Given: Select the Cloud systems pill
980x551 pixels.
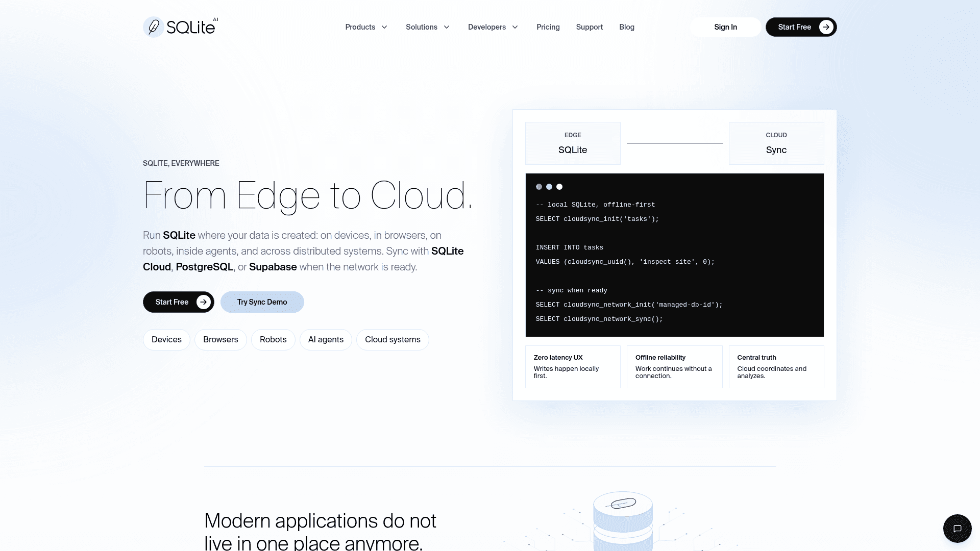Looking at the screenshot, I should pyautogui.click(x=393, y=340).
